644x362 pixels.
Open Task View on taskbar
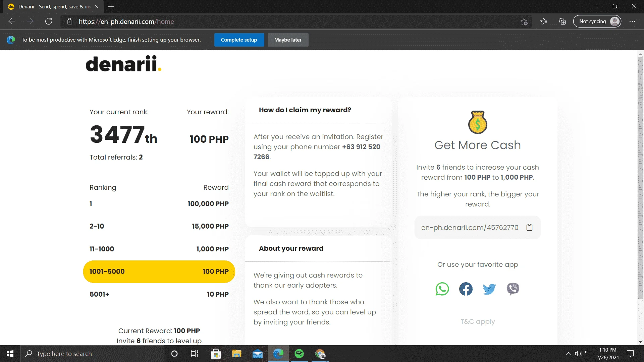pos(195,354)
